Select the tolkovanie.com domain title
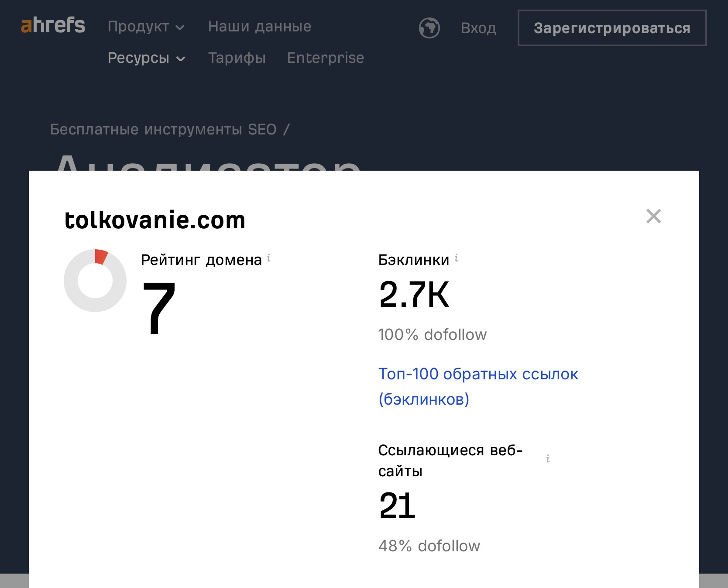The width and height of the screenshot is (728, 588). coord(155,220)
